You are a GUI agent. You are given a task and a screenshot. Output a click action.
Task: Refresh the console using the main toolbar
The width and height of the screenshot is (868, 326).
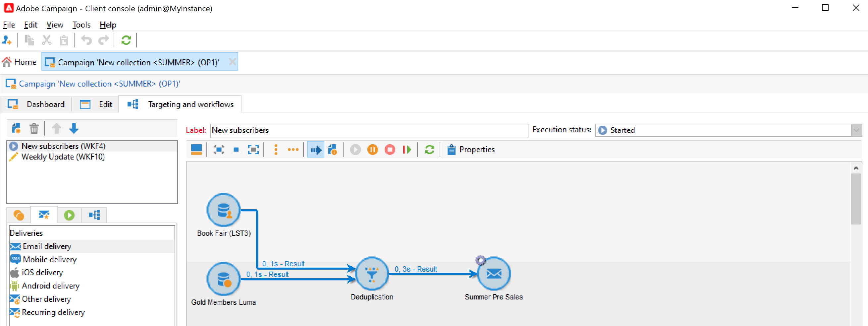tap(126, 40)
